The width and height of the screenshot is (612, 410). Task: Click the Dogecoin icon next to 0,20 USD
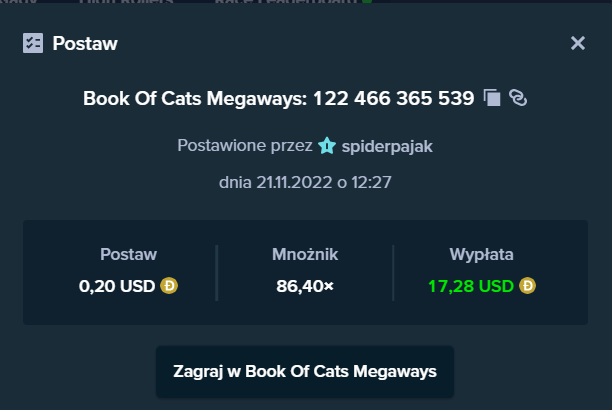[x=169, y=285]
